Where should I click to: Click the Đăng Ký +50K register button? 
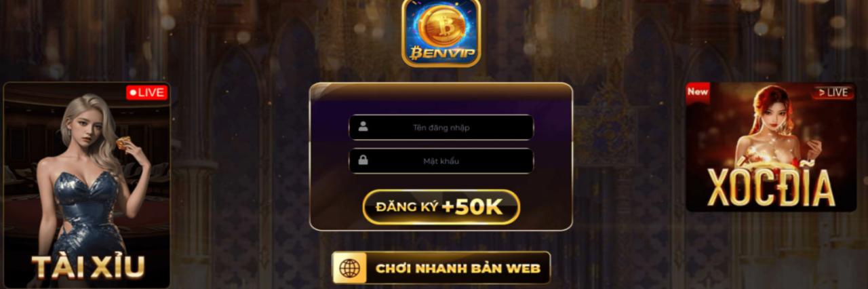441,208
